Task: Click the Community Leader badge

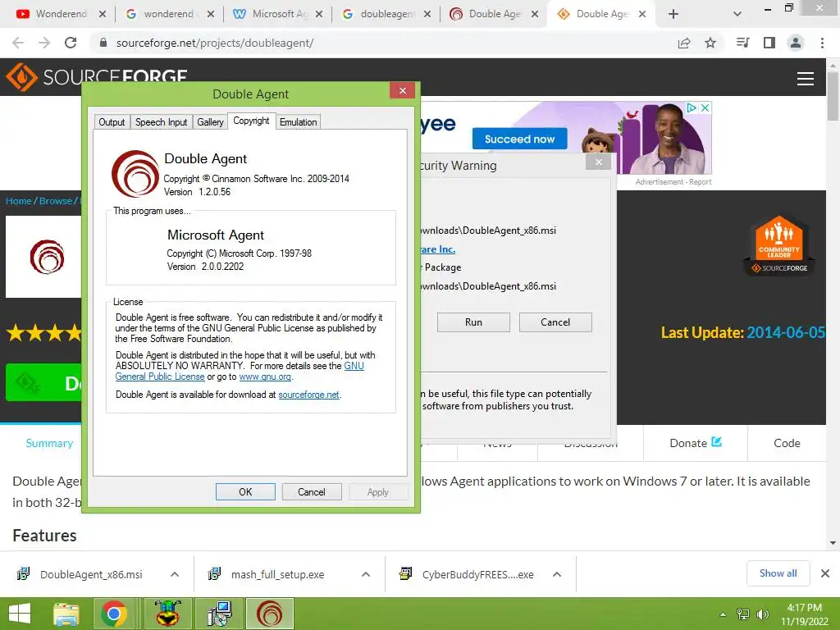Action: [779, 245]
